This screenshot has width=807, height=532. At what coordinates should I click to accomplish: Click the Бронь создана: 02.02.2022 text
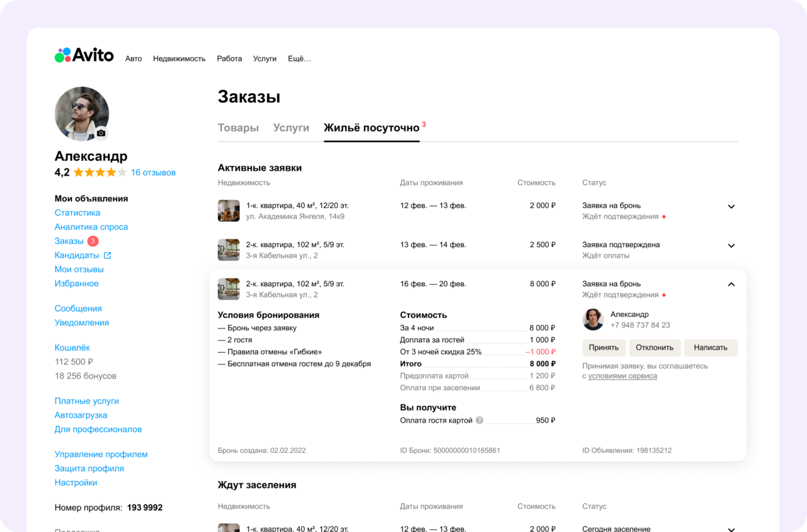pos(262,450)
